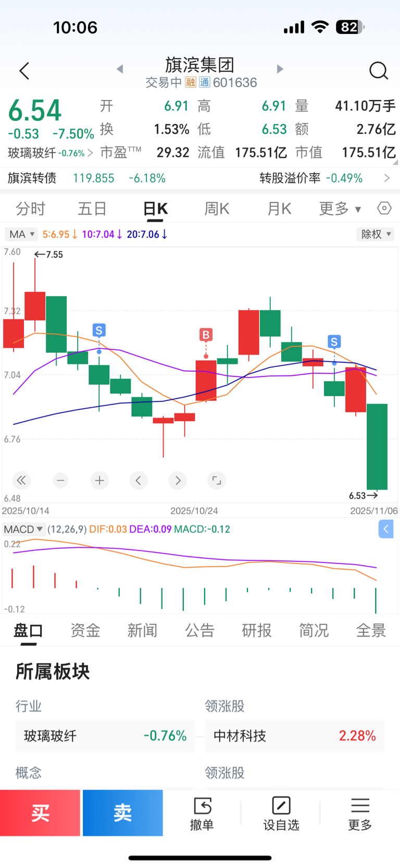
Task: Switch to the 新闻 tab
Action: (x=142, y=630)
